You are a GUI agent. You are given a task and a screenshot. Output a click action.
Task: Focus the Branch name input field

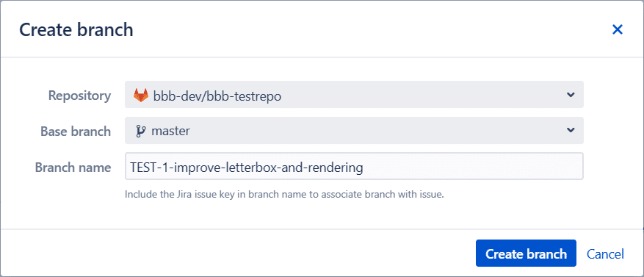click(x=354, y=167)
